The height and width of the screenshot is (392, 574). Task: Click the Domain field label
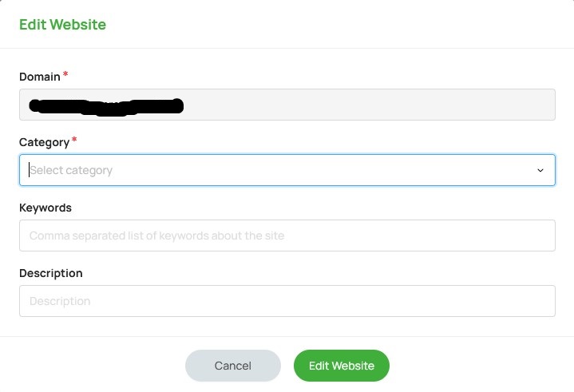(x=39, y=77)
